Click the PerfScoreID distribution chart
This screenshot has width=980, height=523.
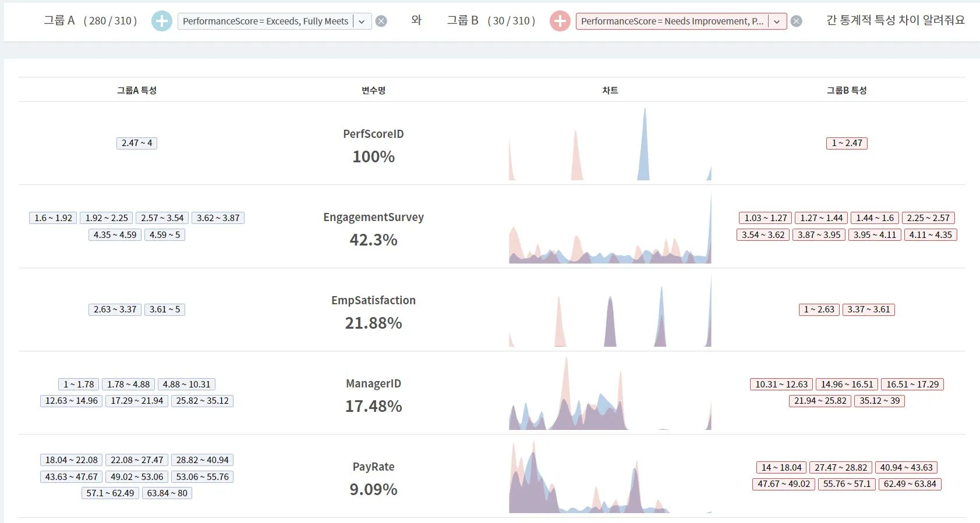(610, 143)
